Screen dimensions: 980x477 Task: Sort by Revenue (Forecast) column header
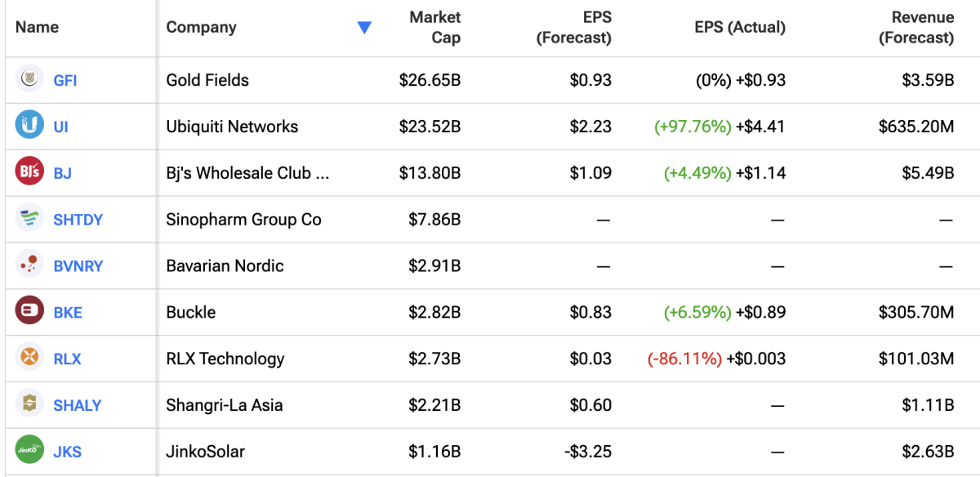click(x=915, y=28)
